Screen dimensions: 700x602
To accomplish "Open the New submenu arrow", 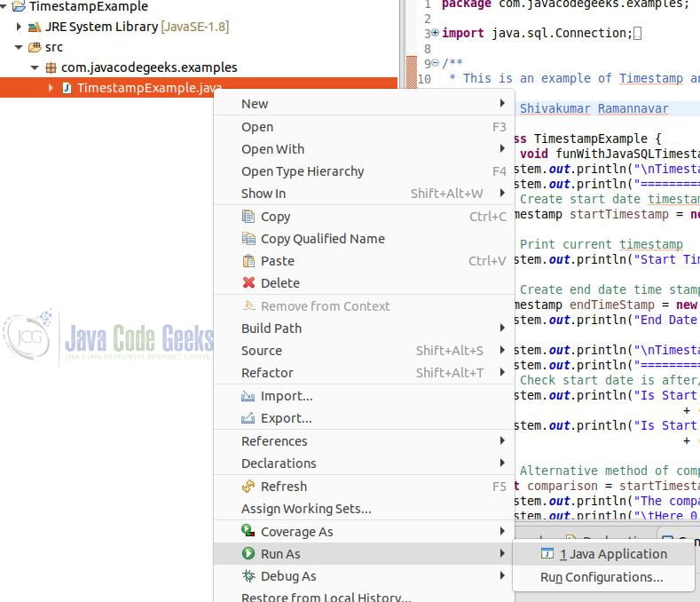I will tap(503, 103).
